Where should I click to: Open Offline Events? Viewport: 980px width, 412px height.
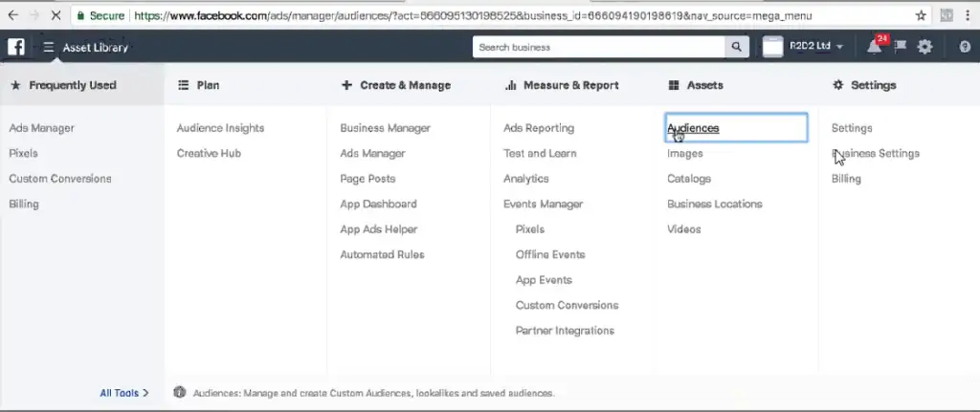pos(550,254)
